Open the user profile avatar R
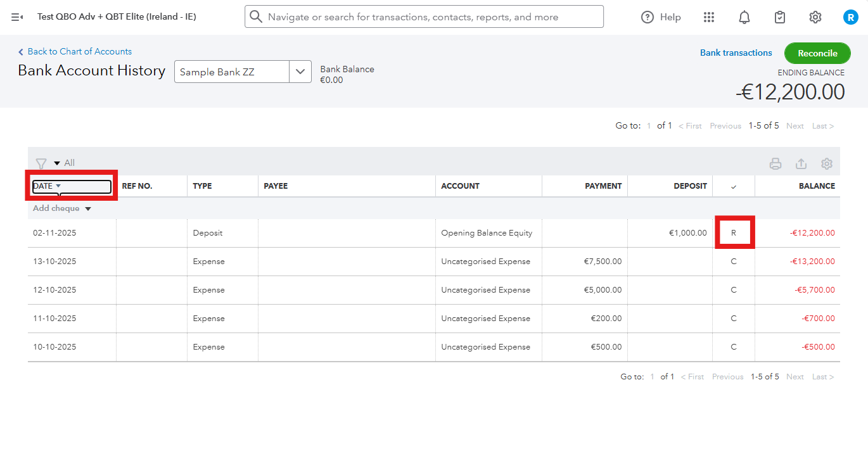The height and width of the screenshot is (456, 868). click(x=850, y=17)
